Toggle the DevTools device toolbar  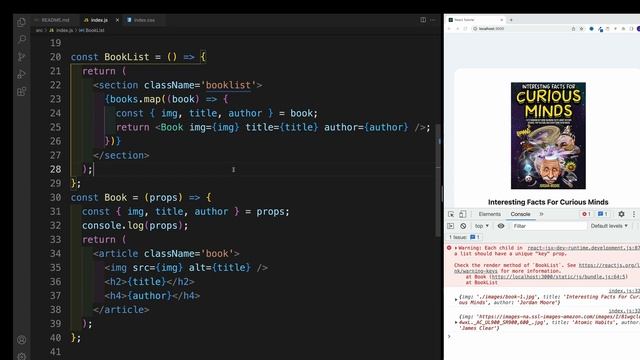coord(462,214)
